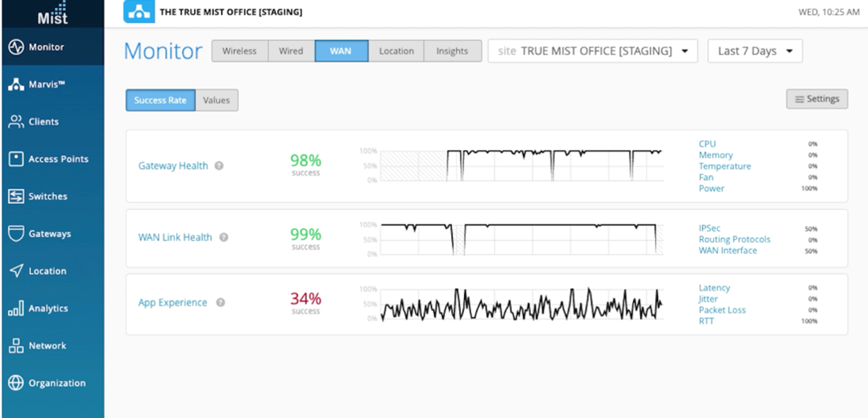This screenshot has height=418, width=868.
Task: Open the Gateways sidebar icon
Action: coord(16,233)
